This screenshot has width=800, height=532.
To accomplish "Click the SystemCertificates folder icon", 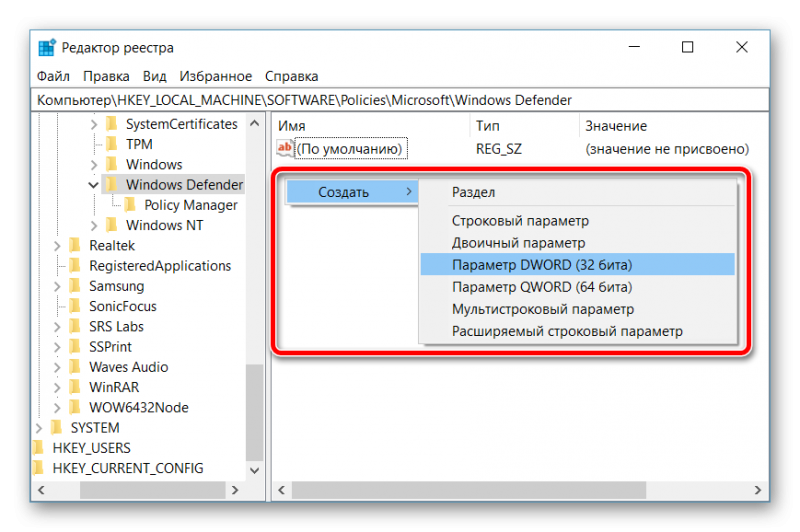I will (112, 124).
